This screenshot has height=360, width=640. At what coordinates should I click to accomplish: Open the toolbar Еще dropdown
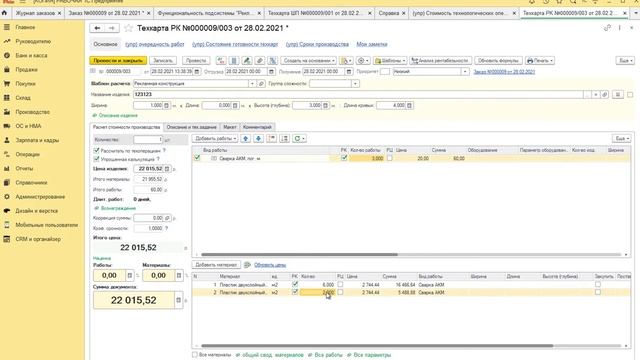point(625,60)
